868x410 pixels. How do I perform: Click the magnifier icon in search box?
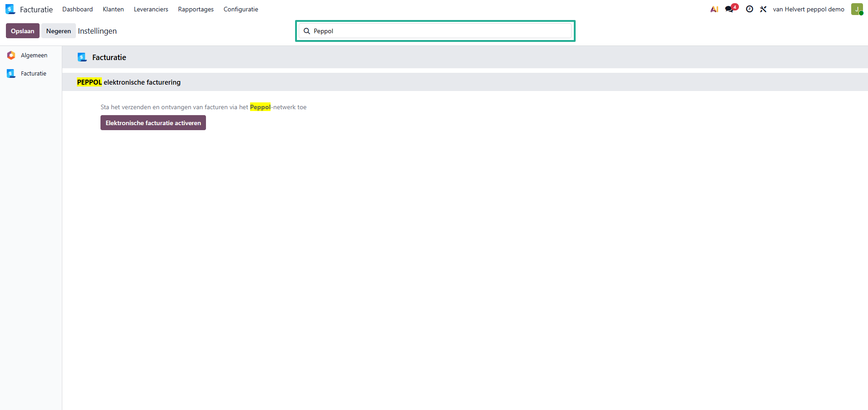tap(307, 31)
